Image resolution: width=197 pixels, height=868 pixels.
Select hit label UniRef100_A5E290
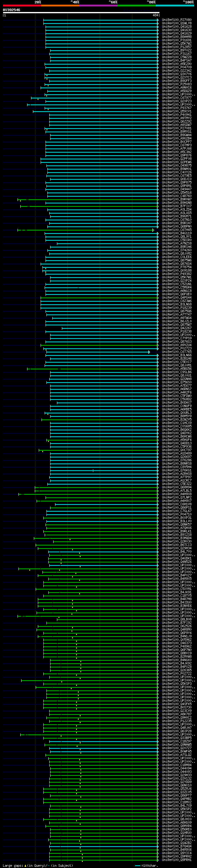pyautogui.click(x=176, y=64)
